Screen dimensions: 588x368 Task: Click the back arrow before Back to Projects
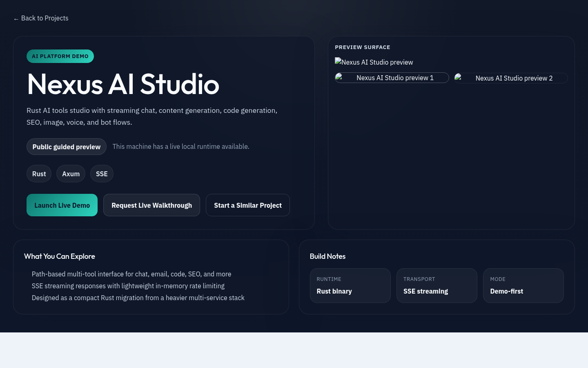[x=16, y=18]
